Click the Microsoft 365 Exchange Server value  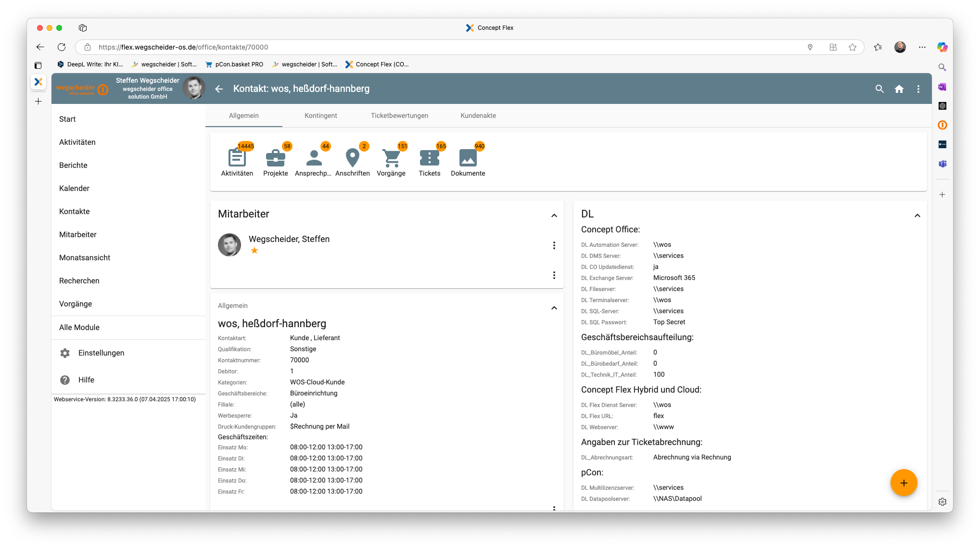coord(674,278)
